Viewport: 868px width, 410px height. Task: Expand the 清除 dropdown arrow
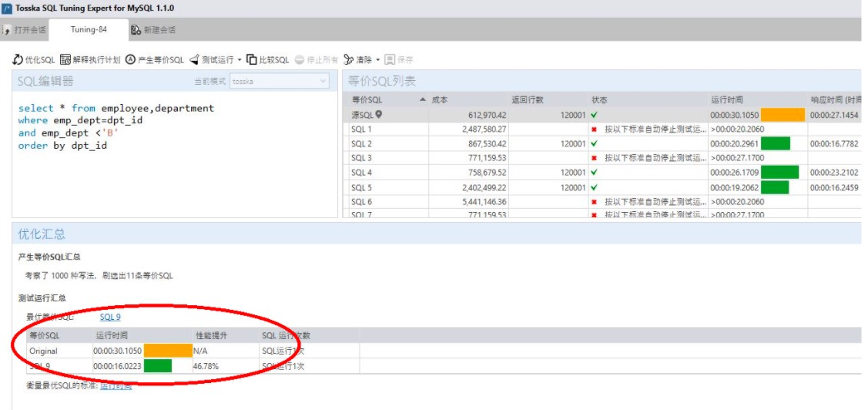click(x=378, y=60)
